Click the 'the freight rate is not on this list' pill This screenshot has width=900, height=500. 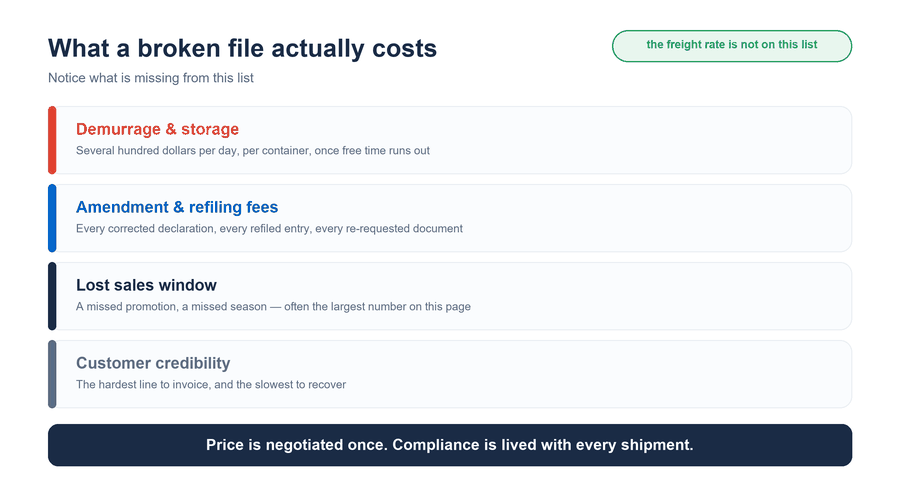[732, 46]
